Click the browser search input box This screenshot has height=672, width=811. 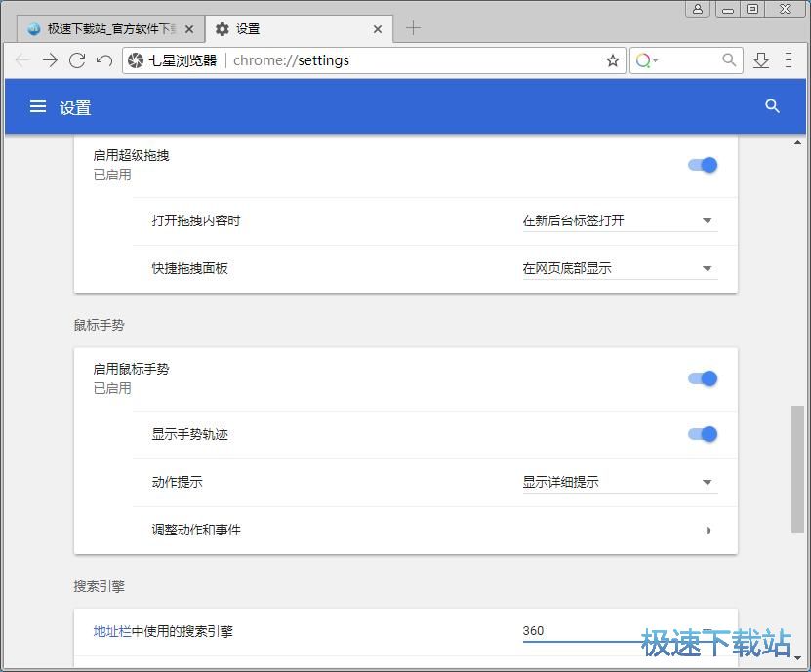click(688, 60)
